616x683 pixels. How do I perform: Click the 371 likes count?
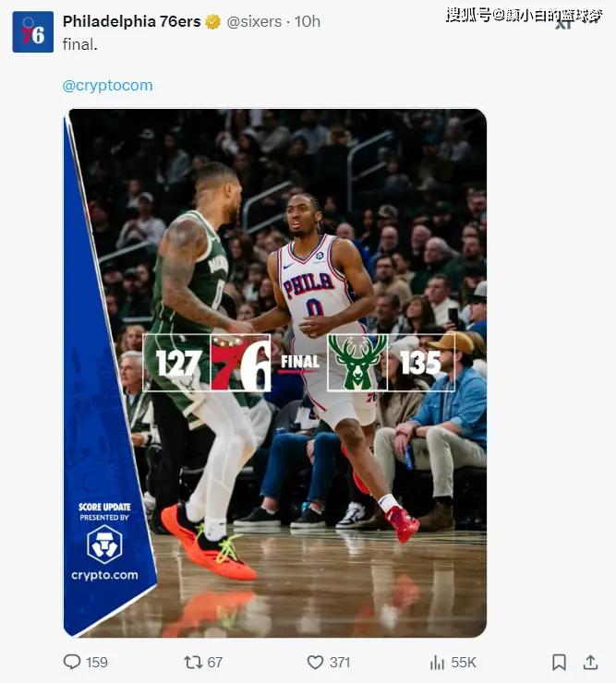(x=340, y=662)
